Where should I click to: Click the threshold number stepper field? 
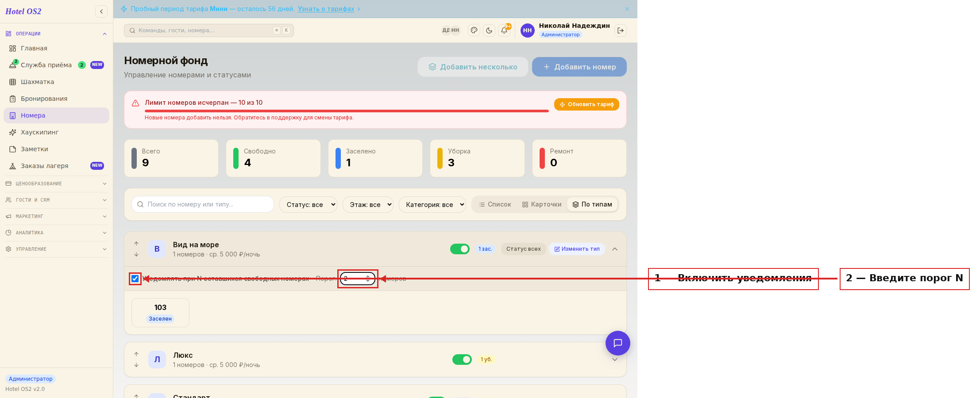358,279
